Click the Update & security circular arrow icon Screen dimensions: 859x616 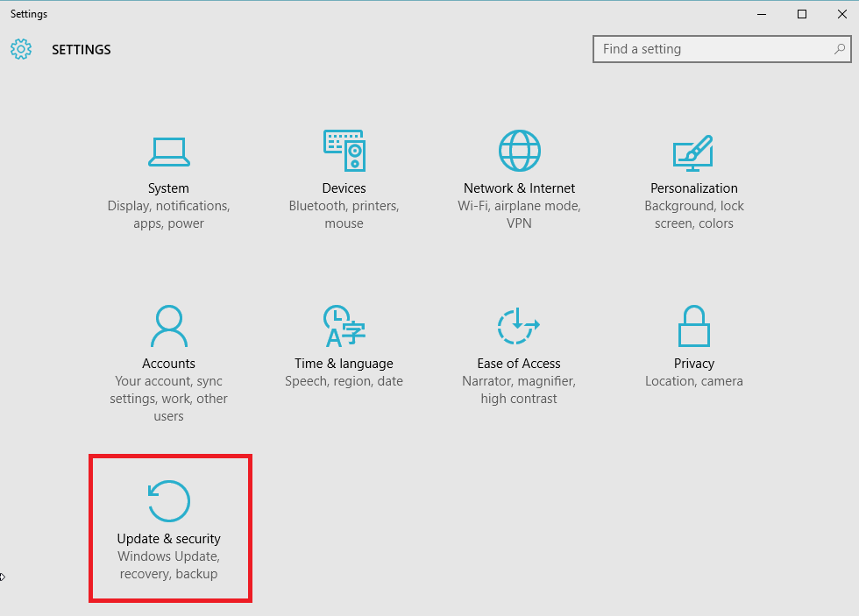click(168, 501)
